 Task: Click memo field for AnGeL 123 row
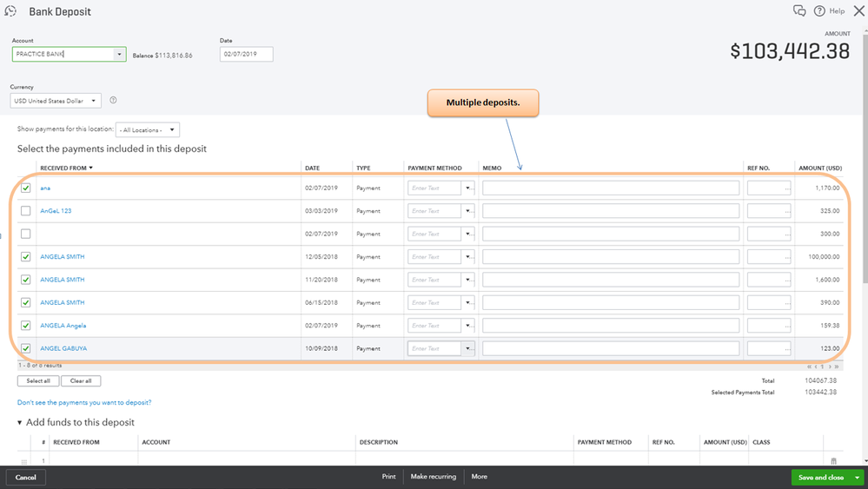(x=611, y=211)
